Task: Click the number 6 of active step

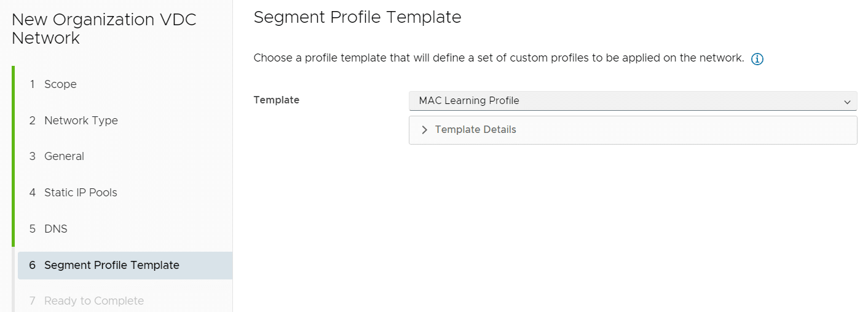Action: click(x=32, y=265)
